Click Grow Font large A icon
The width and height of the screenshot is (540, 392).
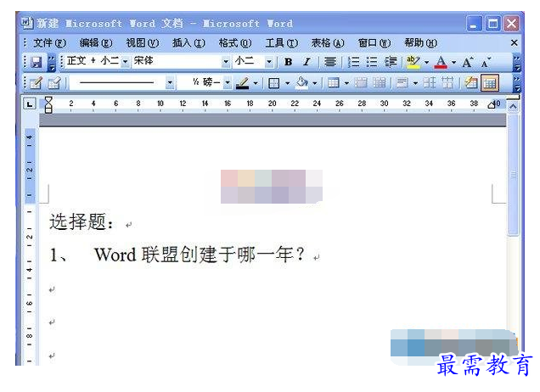point(468,62)
